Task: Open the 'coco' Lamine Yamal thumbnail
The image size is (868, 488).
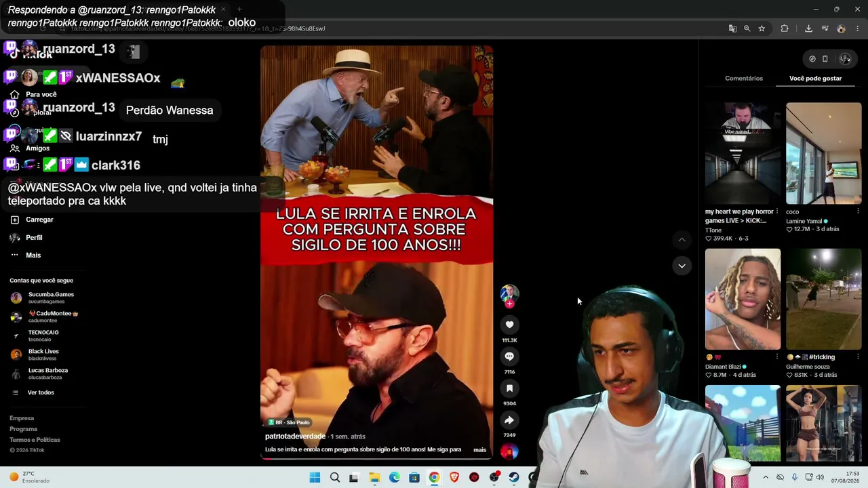Action: pos(824,153)
